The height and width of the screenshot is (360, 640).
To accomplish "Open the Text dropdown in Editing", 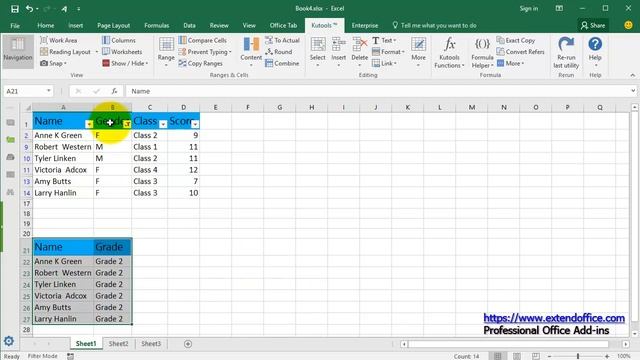I will coord(385,40).
